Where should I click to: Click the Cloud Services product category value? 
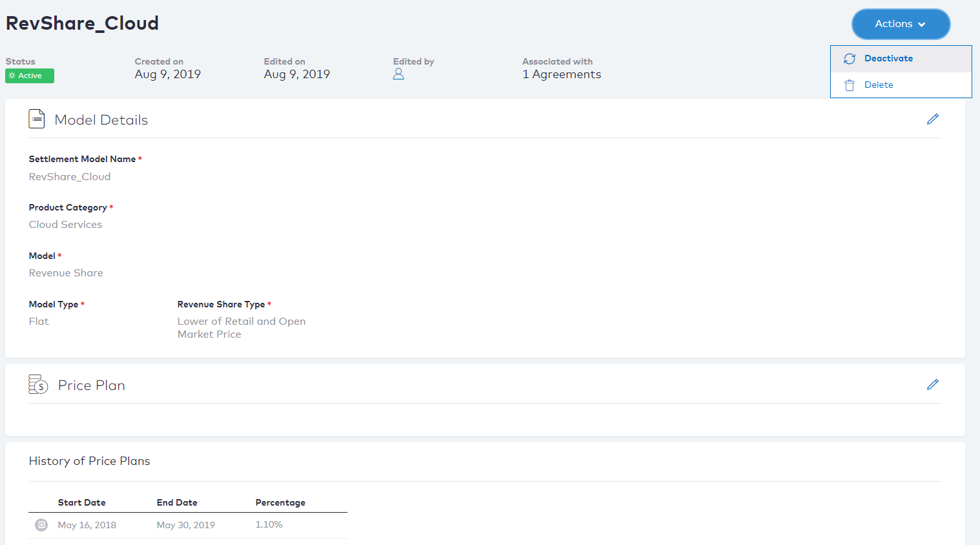65,225
